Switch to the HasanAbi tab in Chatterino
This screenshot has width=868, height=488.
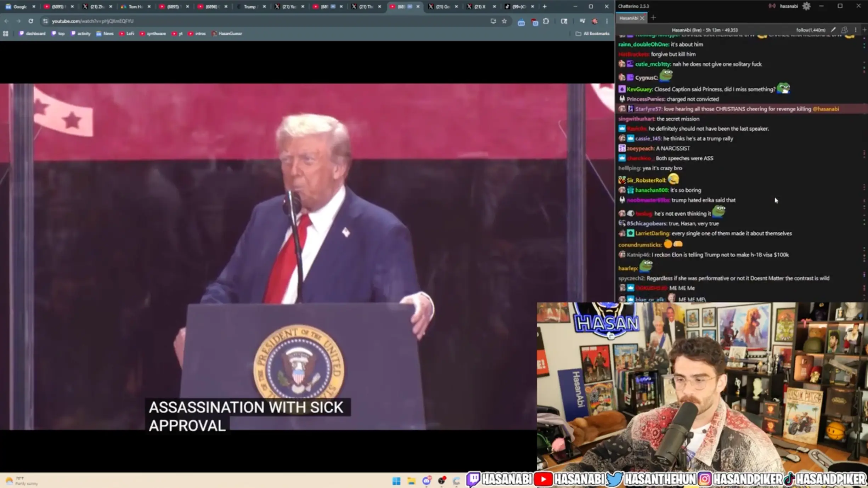tap(629, 18)
